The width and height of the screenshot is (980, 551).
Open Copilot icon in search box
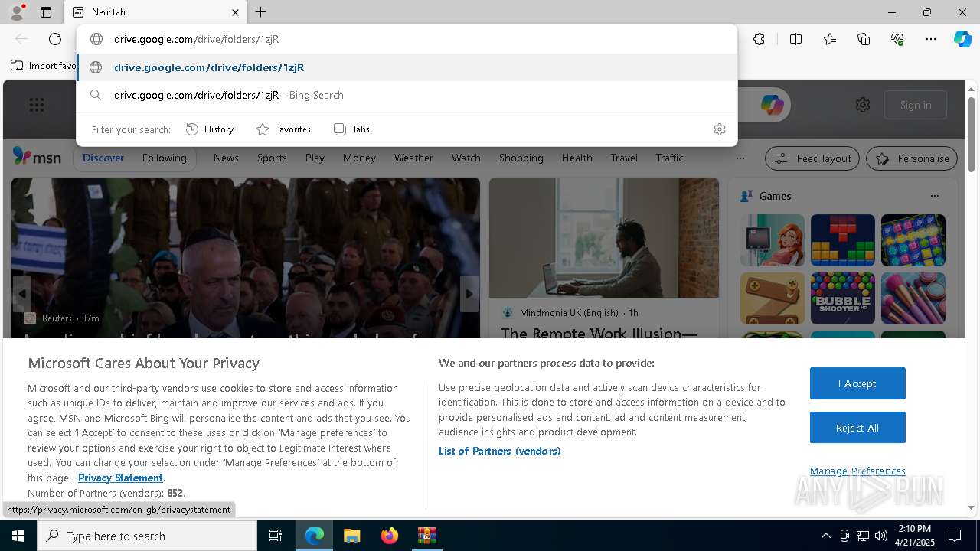(x=772, y=105)
